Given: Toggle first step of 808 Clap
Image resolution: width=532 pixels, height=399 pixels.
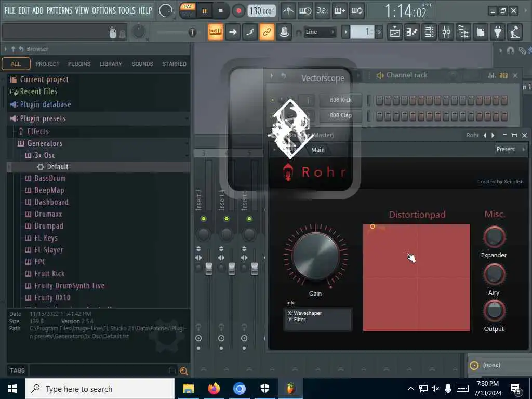Looking at the screenshot, I should click(379, 116).
